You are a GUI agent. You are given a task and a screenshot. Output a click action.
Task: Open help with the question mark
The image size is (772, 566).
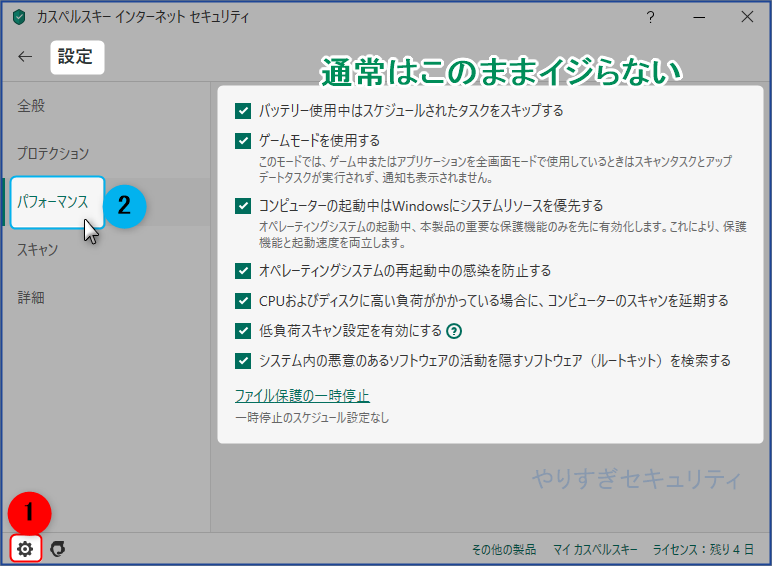point(650,17)
